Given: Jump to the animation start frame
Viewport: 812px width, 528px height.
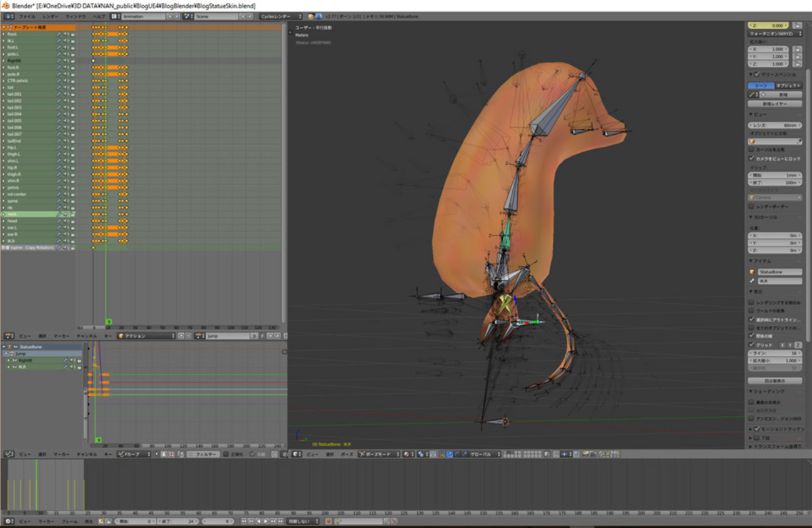Looking at the screenshot, I should [x=244, y=521].
